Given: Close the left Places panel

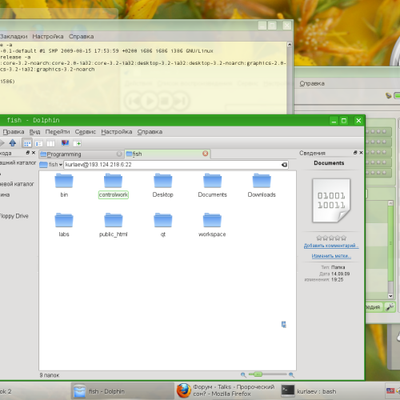Looking at the screenshot, I should (33, 153).
